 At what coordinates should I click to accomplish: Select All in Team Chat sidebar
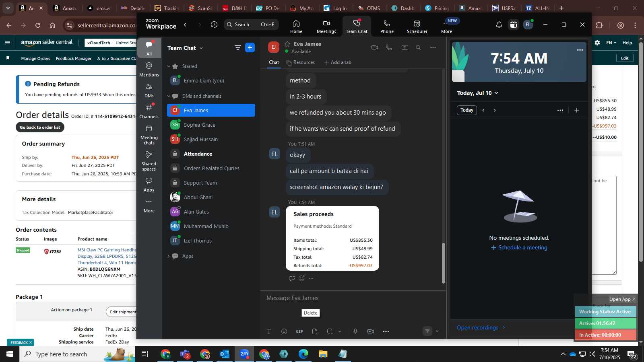click(x=149, y=48)
